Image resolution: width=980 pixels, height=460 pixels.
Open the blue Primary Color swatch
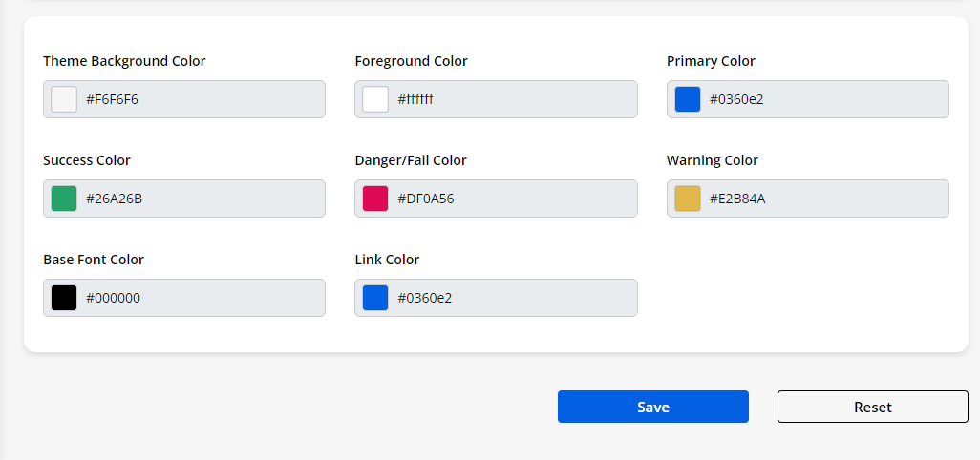coord(688,99)
